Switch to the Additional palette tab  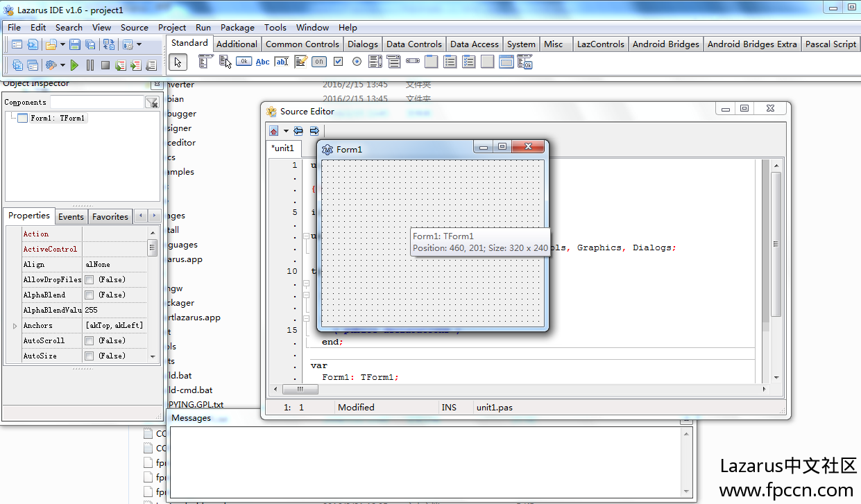pos(237,44)
